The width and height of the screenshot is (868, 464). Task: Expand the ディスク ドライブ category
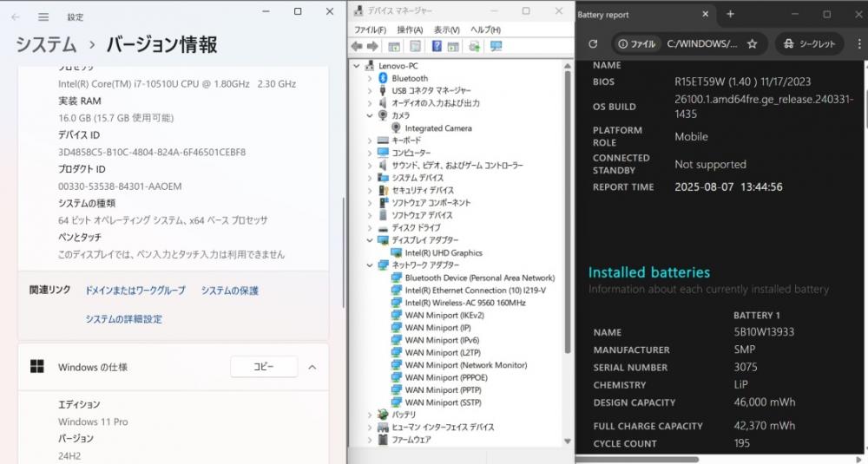370,228
